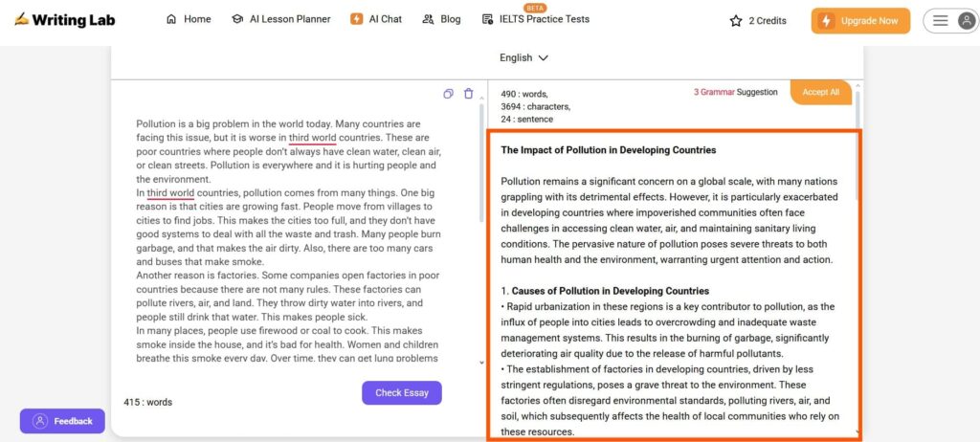The image size is (980, 442).
Task: Delete essay with the trash icon
Action: tap(468, 94)
